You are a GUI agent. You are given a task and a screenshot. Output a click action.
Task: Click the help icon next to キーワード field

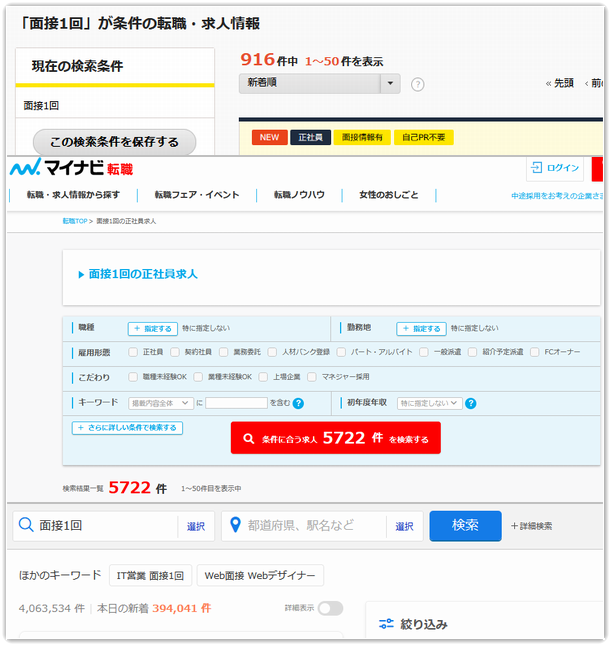(298, 403)
